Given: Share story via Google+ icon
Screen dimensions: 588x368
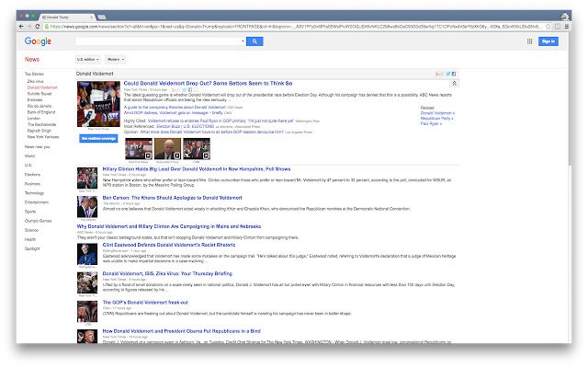Looking at the screenshot, I should tap(439, 73).
